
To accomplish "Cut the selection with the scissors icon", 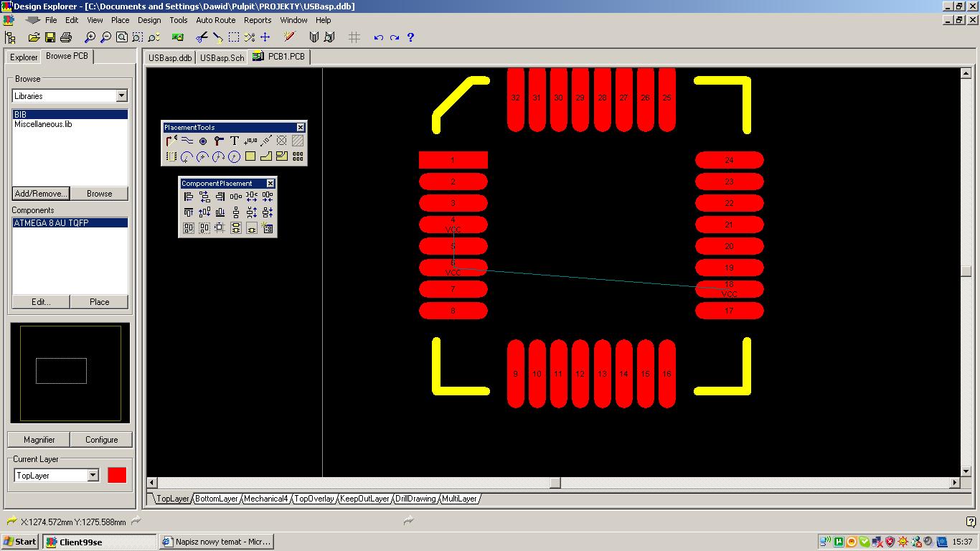I will (x=202, y=37).
